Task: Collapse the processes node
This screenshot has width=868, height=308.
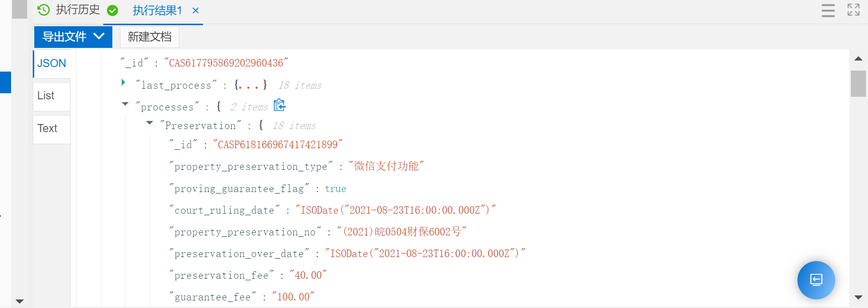Action: (125, 104)
